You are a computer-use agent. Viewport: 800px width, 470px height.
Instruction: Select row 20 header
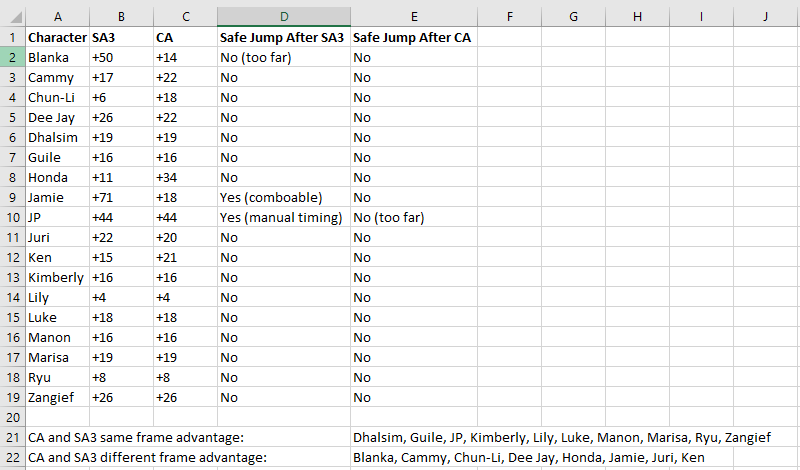(13, 417)
